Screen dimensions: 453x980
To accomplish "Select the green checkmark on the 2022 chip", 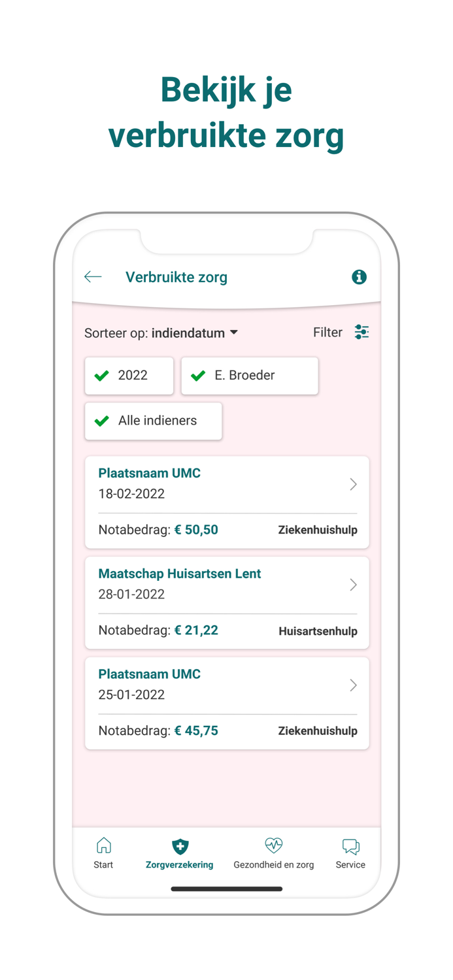I will tap(102, 376).
